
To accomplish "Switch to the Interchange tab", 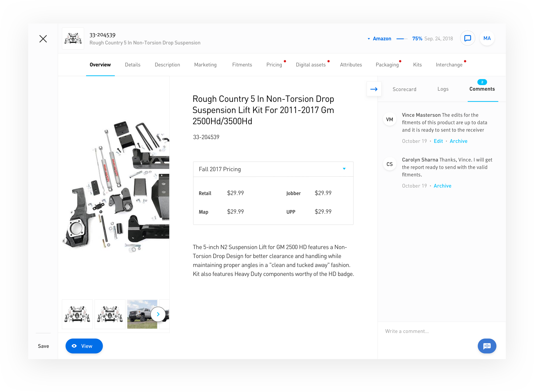I will (449, 65).
